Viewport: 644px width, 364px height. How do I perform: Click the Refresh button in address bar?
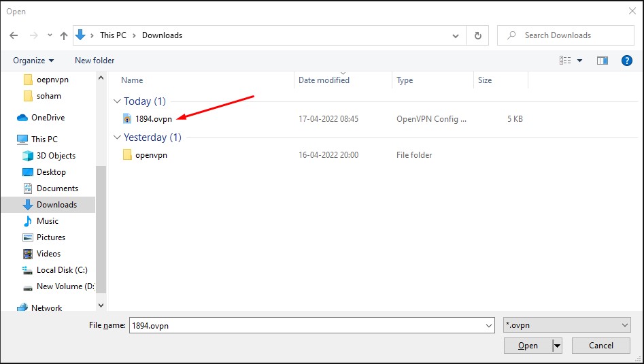click(x=478, y=35)
